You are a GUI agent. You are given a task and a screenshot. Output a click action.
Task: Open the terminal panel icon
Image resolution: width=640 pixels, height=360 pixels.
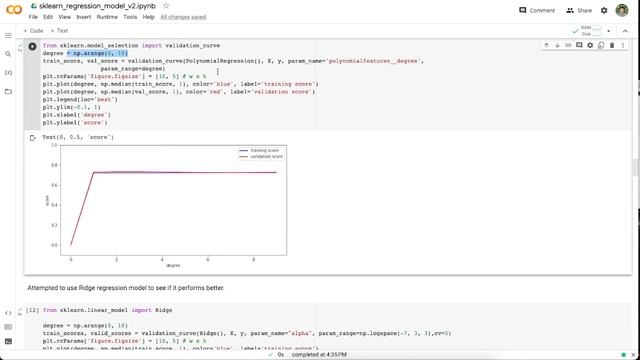pos(8,341)
